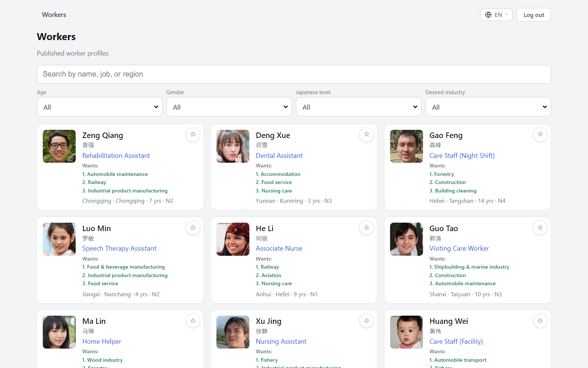Select the name Ma Lin

94,321
